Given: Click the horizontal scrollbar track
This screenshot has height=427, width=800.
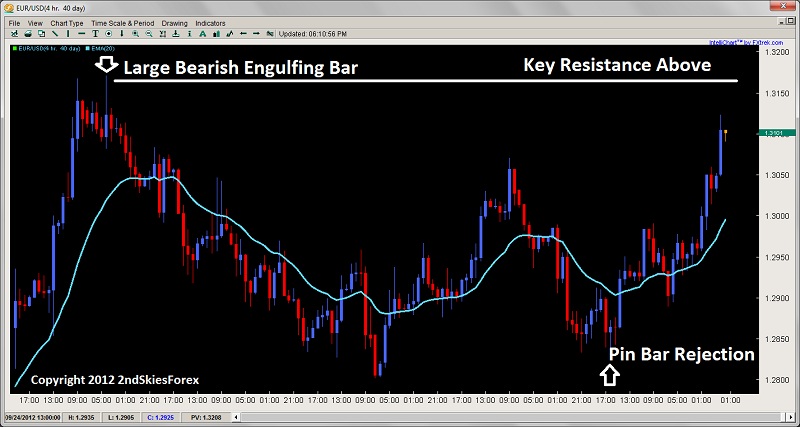Looking at the screenshot, I should [510, 417].
